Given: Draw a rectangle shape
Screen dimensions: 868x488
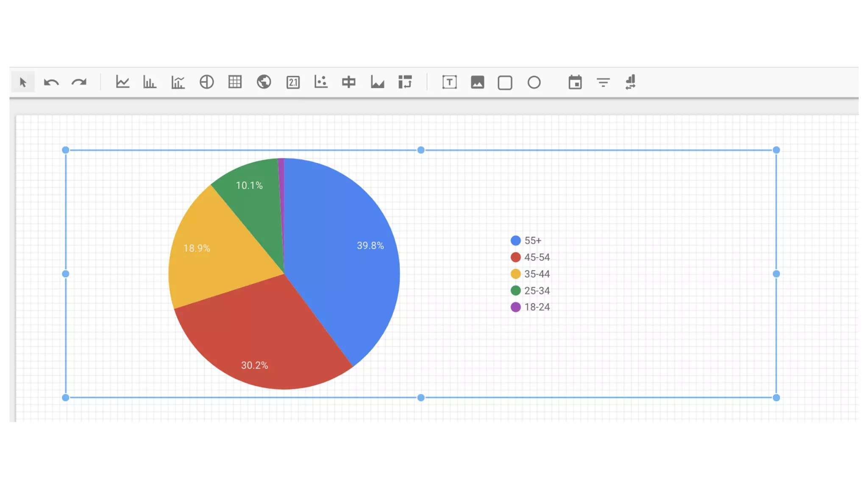Looking at the screenshot, I should pyautogui.click(x=505, y=83).
